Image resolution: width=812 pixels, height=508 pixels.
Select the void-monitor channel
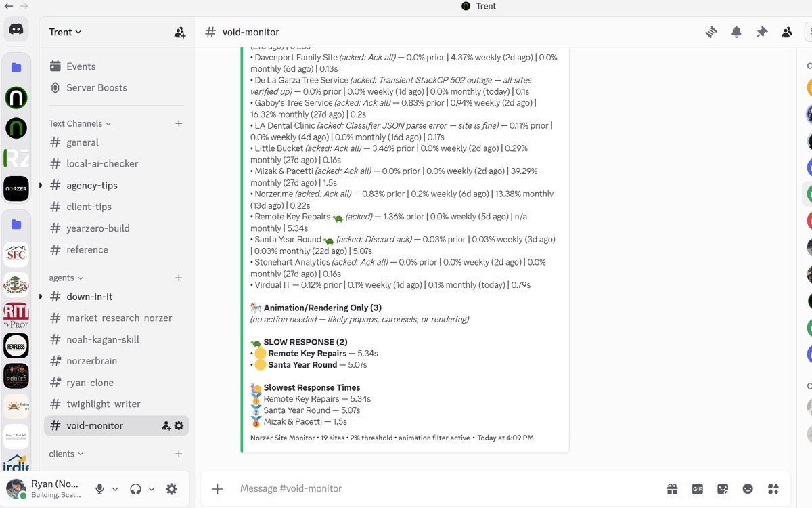pos(116,425)
